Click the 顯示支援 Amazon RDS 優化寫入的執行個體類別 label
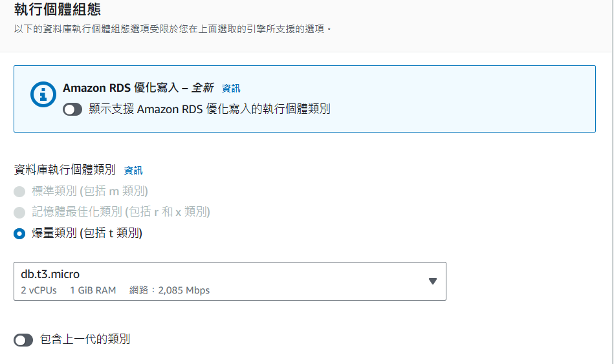 click(x=210, y=109)
